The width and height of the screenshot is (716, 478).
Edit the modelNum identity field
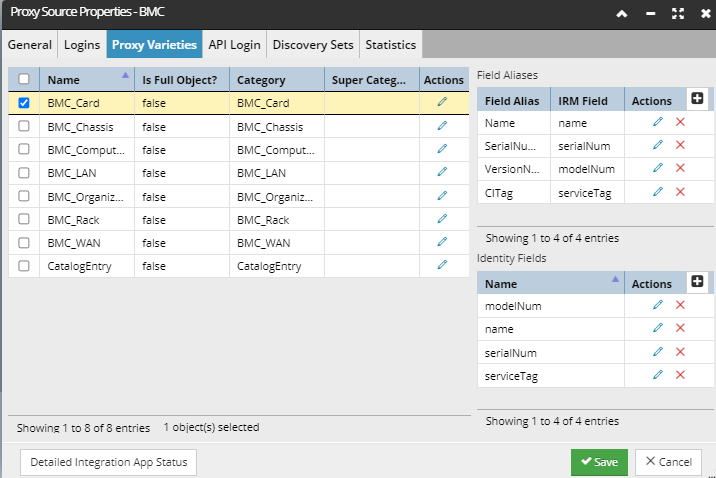click(658, 305)
